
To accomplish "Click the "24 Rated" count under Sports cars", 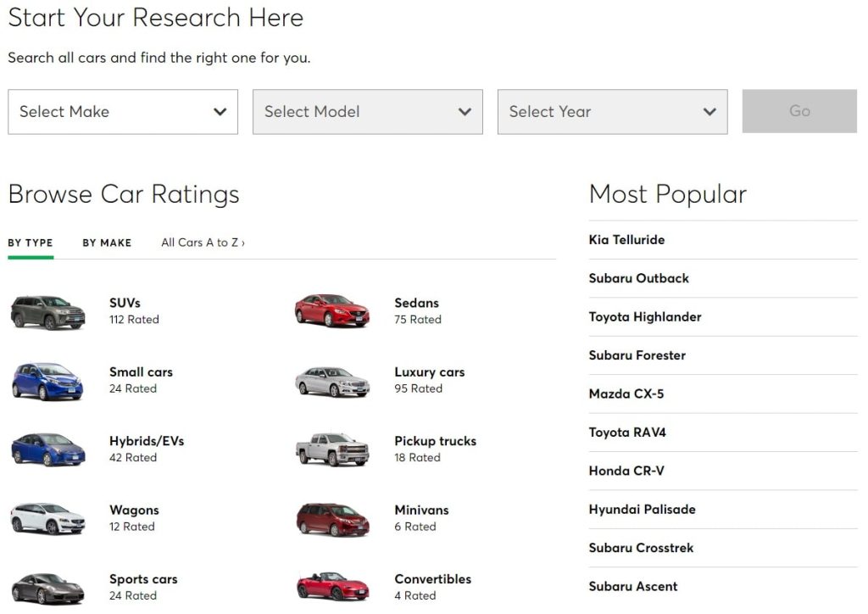I will [x=133, y=595].
